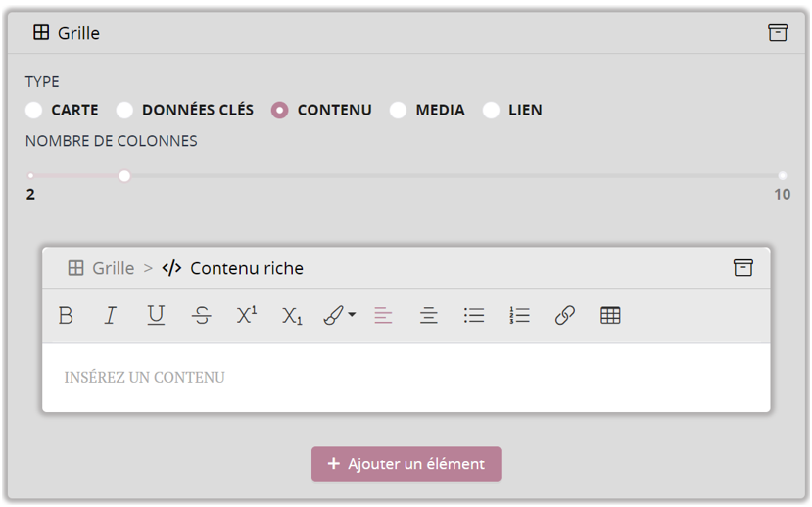Enable superscript formatting
Viewport: 812px width, 507px height.
tap(247, 315)
